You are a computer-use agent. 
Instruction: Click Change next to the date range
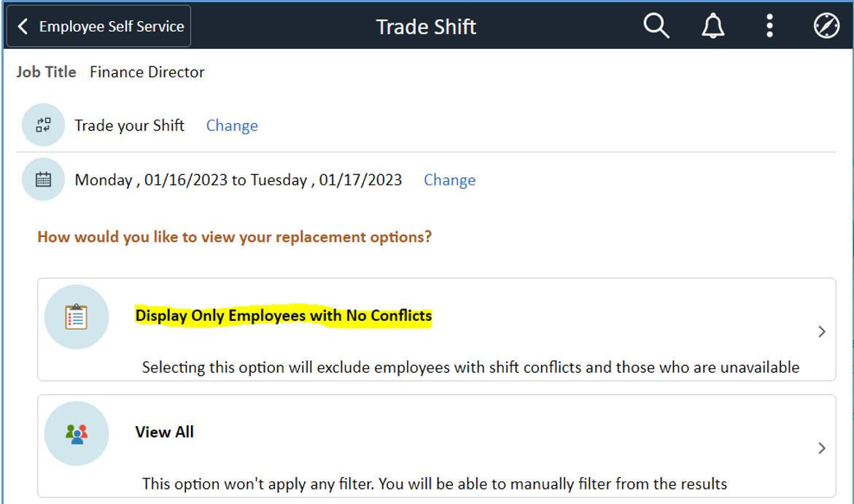pyautogui.click(x=449, y=179)
